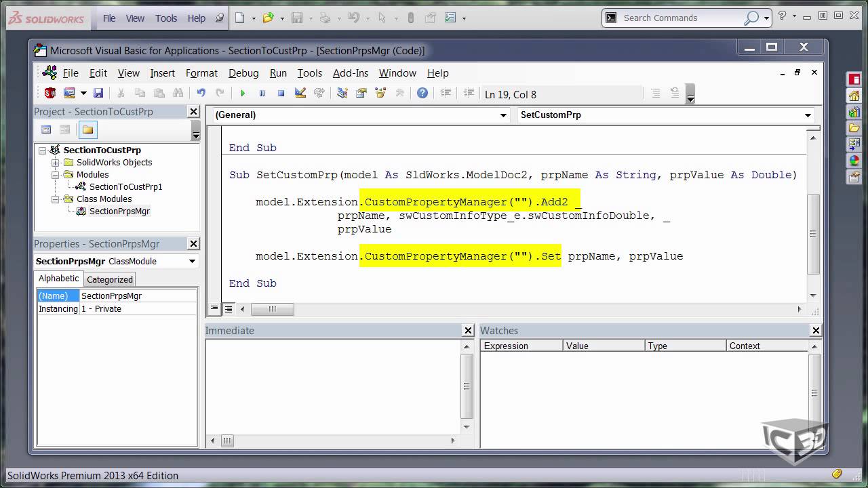Save the macro with floppy disk icon
The image size is (868, 488).
click(98, 94)
